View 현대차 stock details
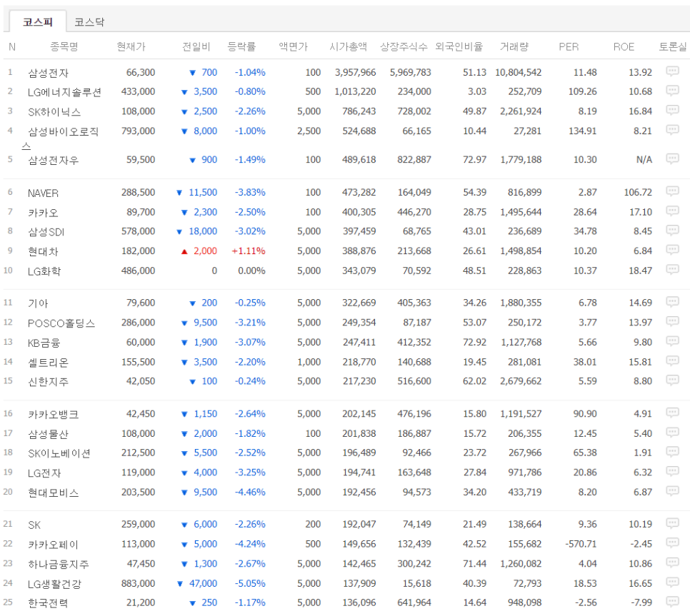 coord(43,251)
